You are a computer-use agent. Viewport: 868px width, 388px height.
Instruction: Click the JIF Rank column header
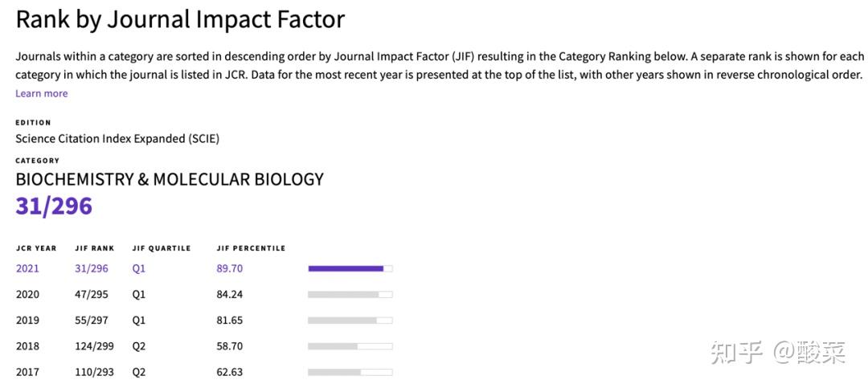click(95, 248)
